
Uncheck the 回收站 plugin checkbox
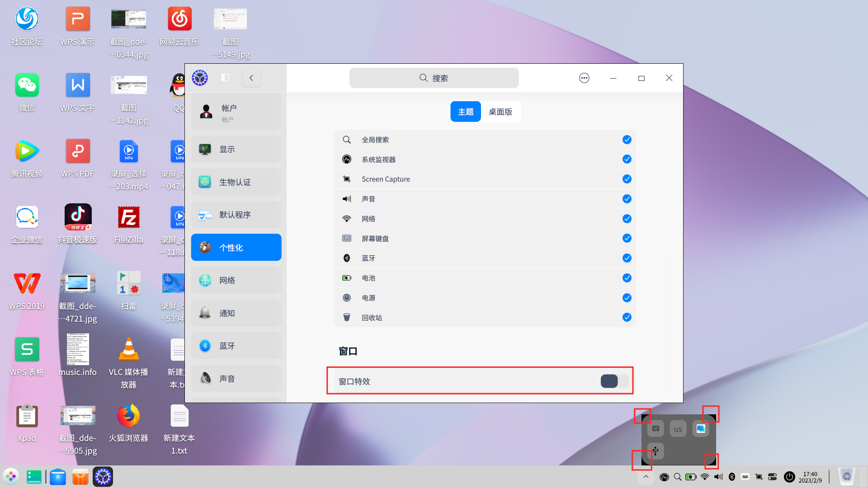(x=627, y=317)
